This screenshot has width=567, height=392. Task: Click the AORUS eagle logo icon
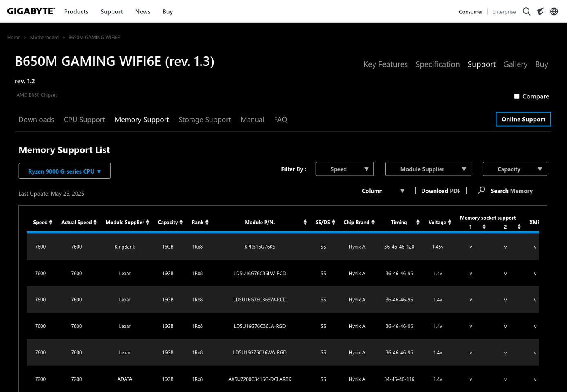point(540,11)
